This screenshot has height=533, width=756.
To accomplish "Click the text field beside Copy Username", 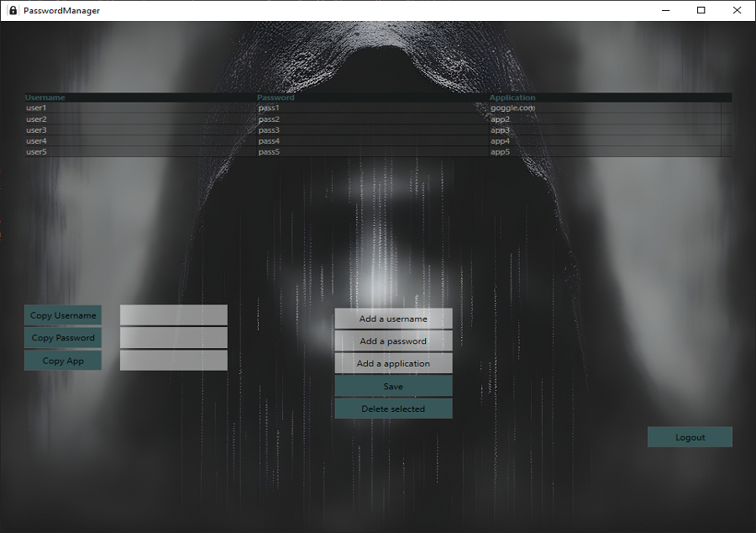I will (173, 315).
